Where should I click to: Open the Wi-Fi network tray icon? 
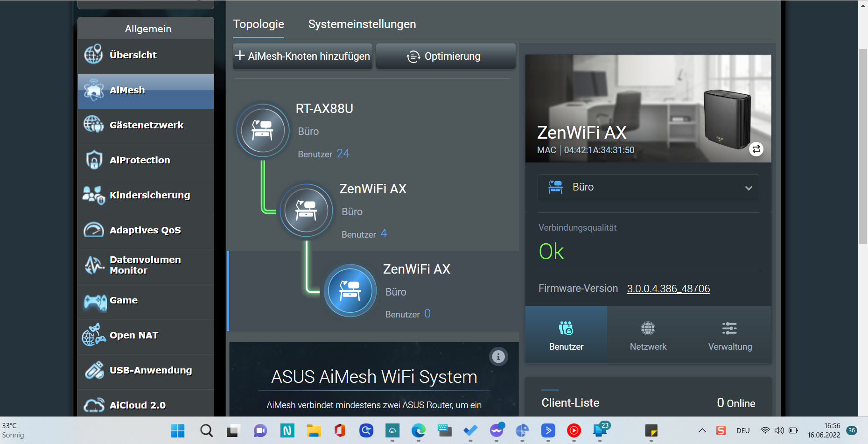pos(765,430)
